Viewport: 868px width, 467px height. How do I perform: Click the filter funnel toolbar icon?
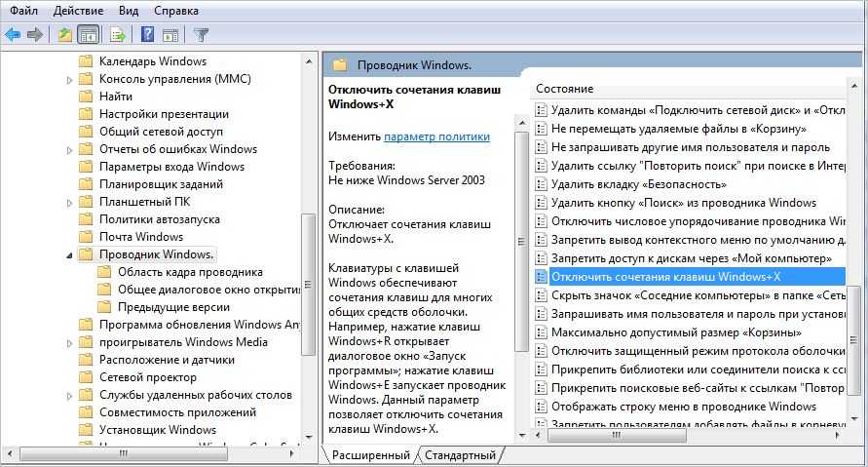coord(201,35)
